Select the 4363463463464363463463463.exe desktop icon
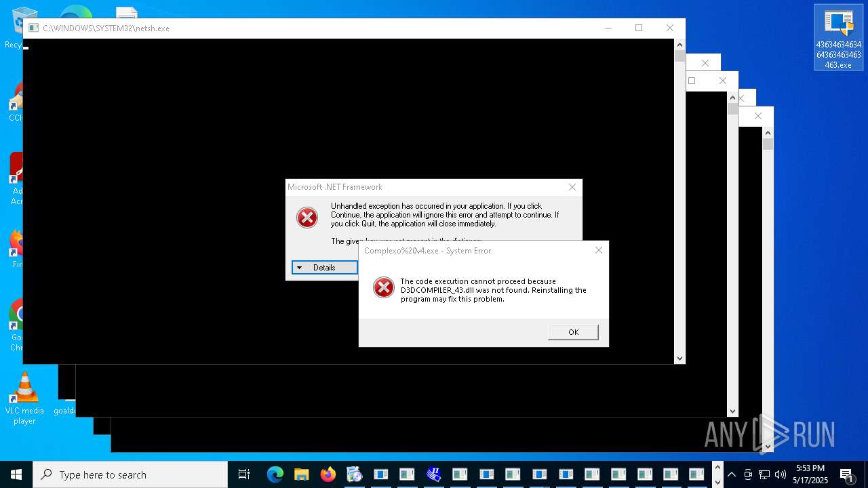The height and width of the screenshot is (488, 868). coord(839,38)
